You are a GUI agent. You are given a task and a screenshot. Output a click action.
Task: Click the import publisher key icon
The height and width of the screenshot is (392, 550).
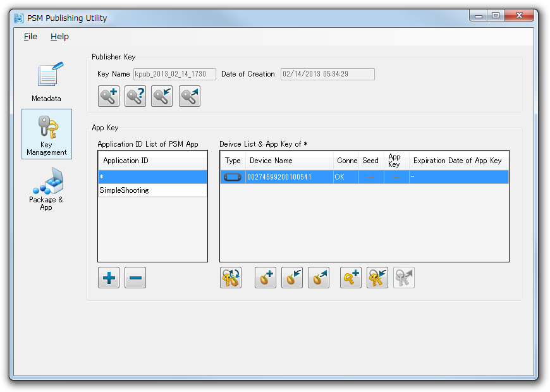162,96
